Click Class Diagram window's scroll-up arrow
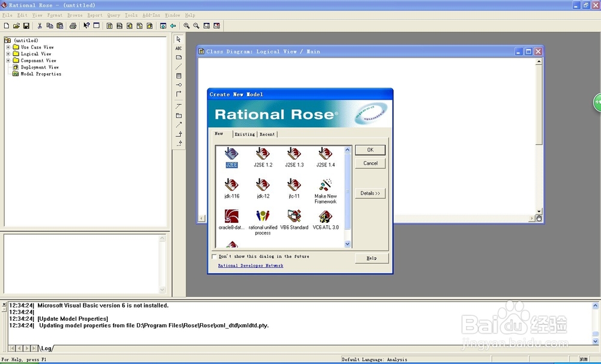The height and width of the screenshot is (364, 601). click(539, 62)
